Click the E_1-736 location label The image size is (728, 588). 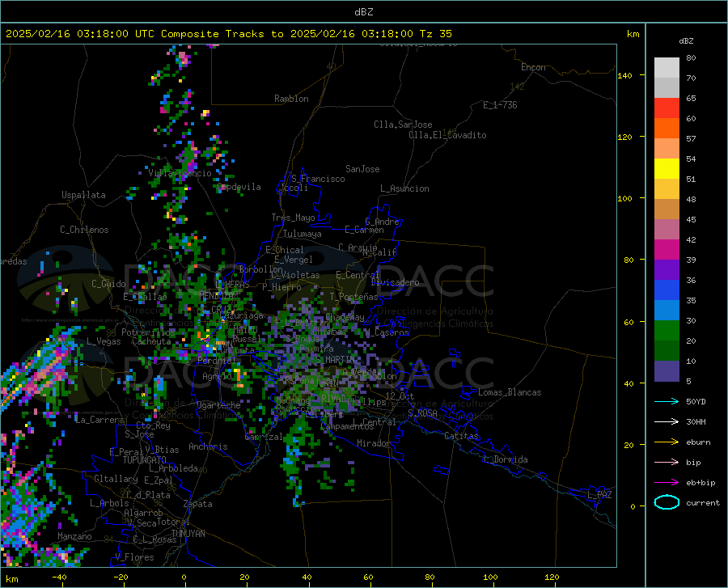pos(500,105)
